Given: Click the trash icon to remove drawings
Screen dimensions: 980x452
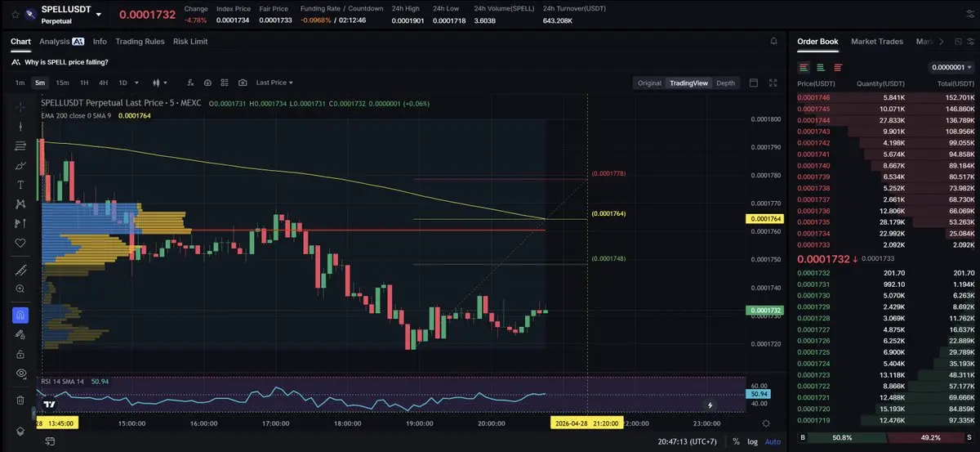Looking at the screenshot, I should (x=20, y=400).
